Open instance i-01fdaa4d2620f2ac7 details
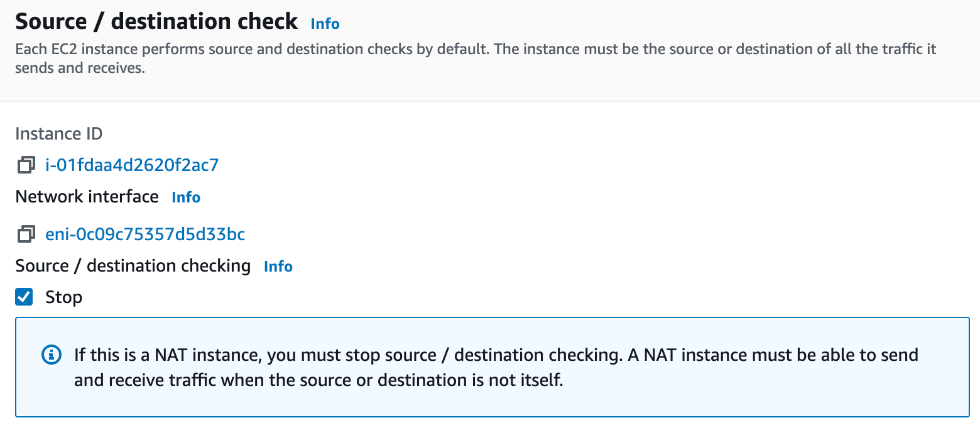Viewport: 980px width, 425px height. point(132,165)
